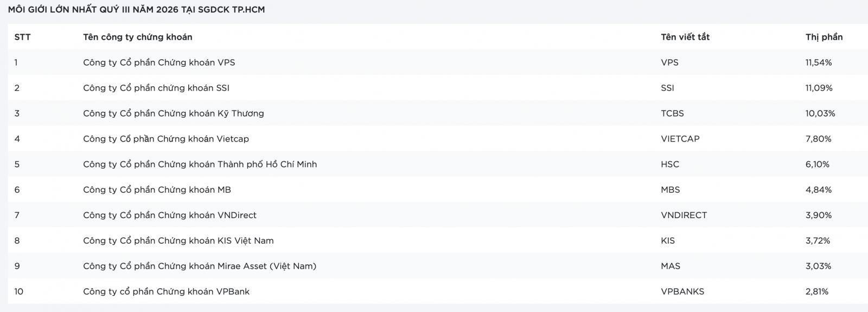Select Công ty Cổ phần chứng khoán SSI

[156, 88]
